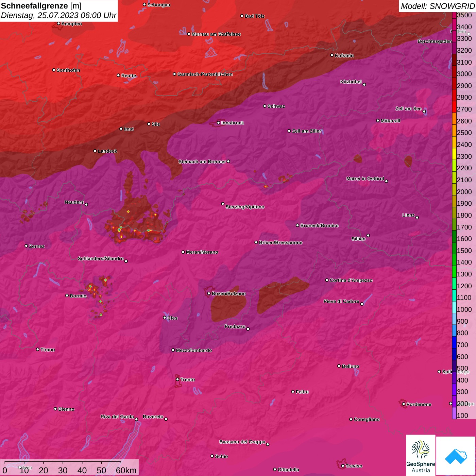Select the 1000 m cyan legend swatch
Image resolution: width=476 pixels, height=476 pixels.
point(454,307)
